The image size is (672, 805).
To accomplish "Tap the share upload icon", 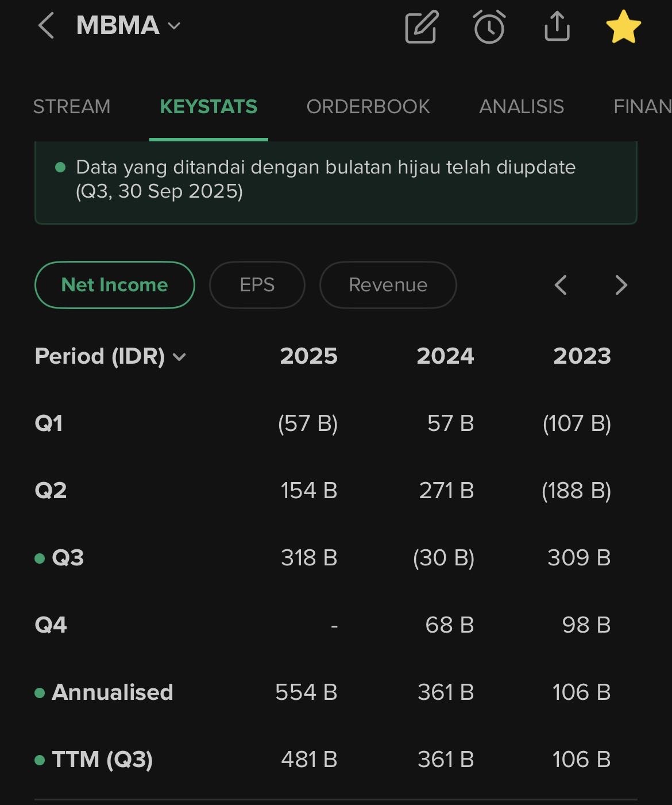I will [x=557, y=26].
